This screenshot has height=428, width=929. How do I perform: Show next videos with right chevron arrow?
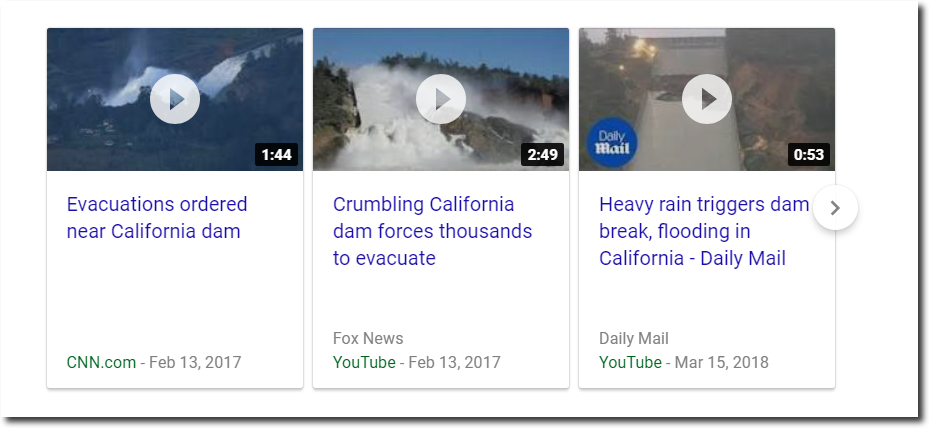pyautogui.click(x=835, y=207)
